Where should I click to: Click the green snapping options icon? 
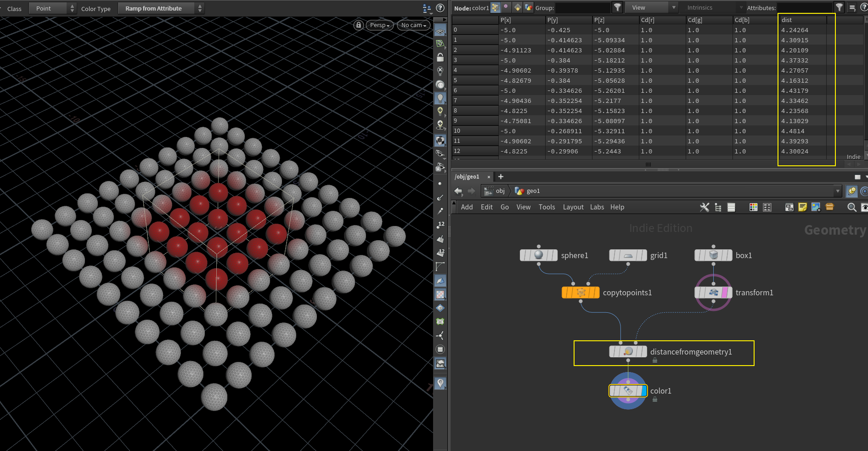pos(440,44)
